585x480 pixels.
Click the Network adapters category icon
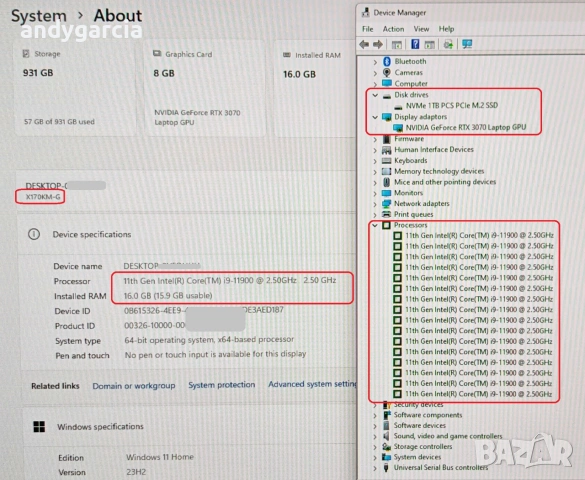click(387, 204)
